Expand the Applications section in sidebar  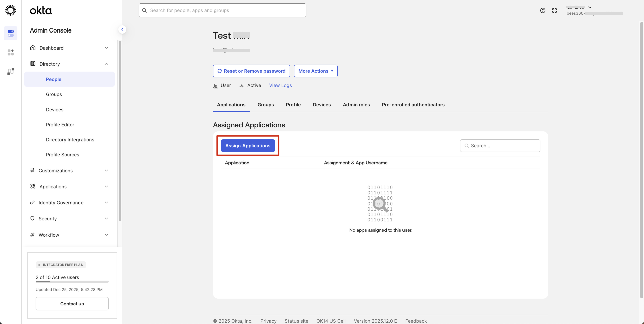(69, 186)
